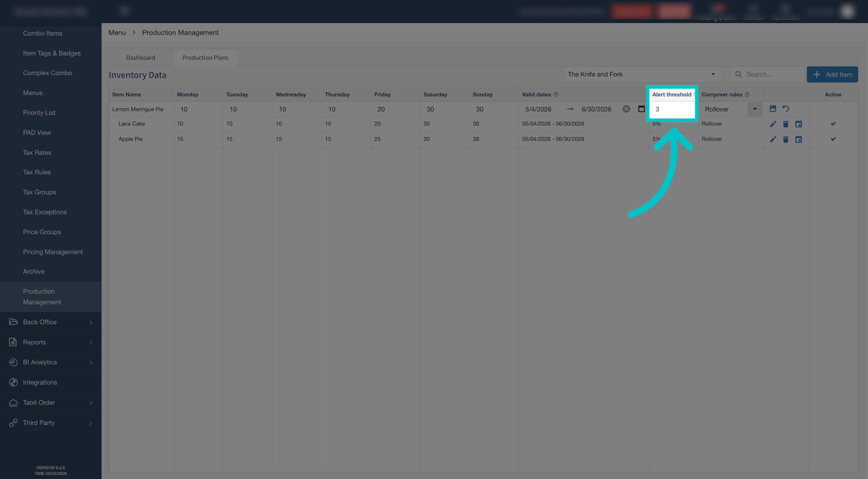Image resolution: width=868 pixels, height=479 pixels.
Task: Delete the Lava Cake row
Action: pos(786,124)
